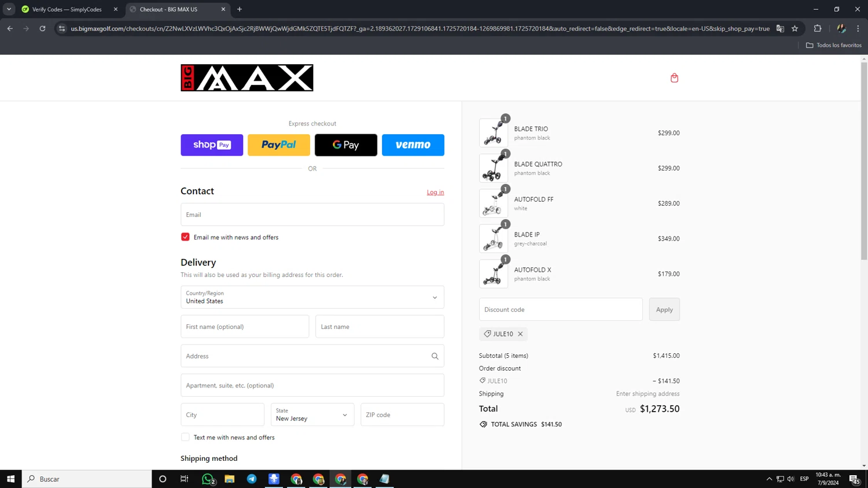Apply the discount code

(664, 309)
